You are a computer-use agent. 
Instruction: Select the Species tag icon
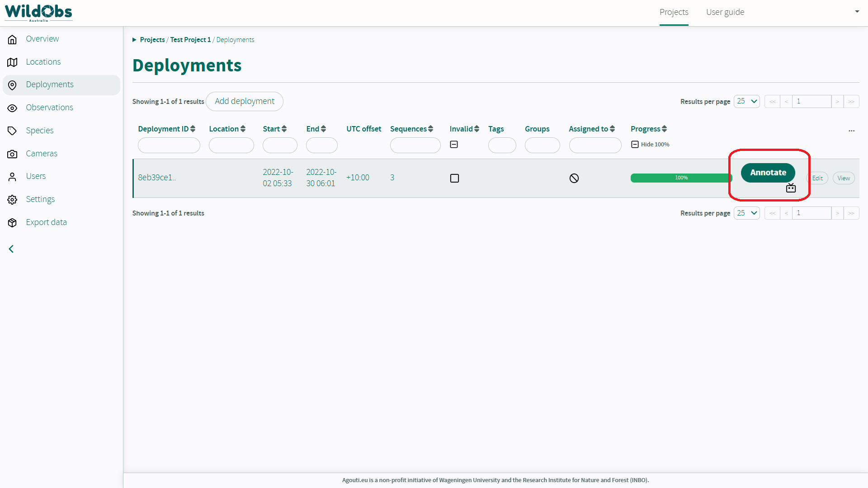click(x=12, y=131)
